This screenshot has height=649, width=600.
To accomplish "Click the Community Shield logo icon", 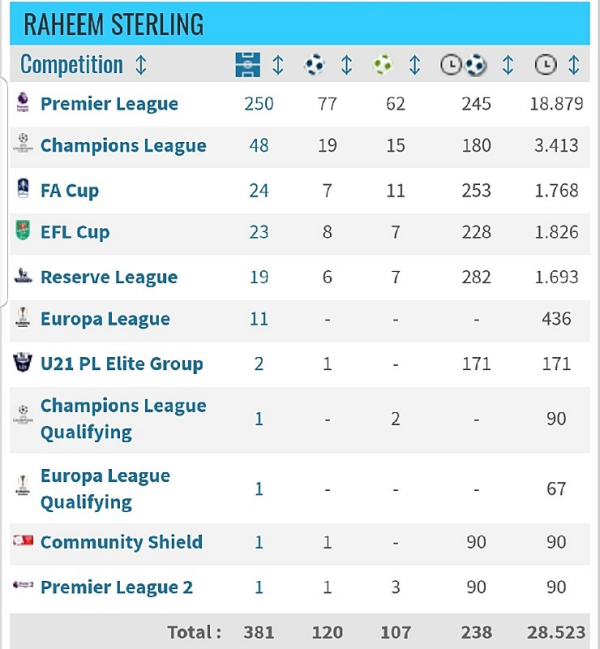I will point(23,542).
